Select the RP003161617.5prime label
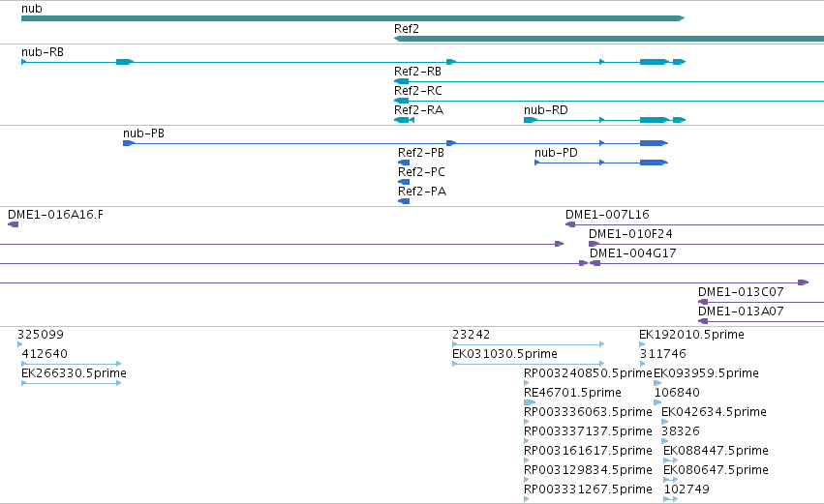The width and height of the screenshot is (824, 504). pyautogui.click(x=588, y=451)
